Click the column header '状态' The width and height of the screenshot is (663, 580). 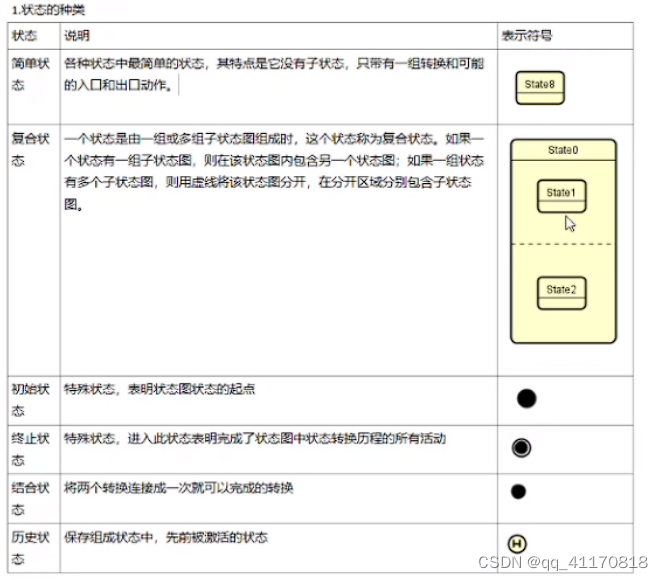click(x=25, y=36)
